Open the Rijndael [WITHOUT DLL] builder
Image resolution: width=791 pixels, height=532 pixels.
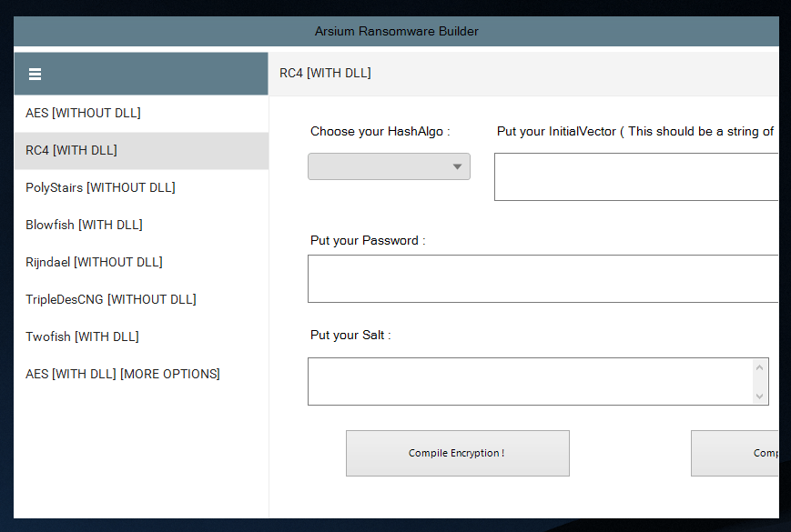pyautogui.click(x=95, y=262)
